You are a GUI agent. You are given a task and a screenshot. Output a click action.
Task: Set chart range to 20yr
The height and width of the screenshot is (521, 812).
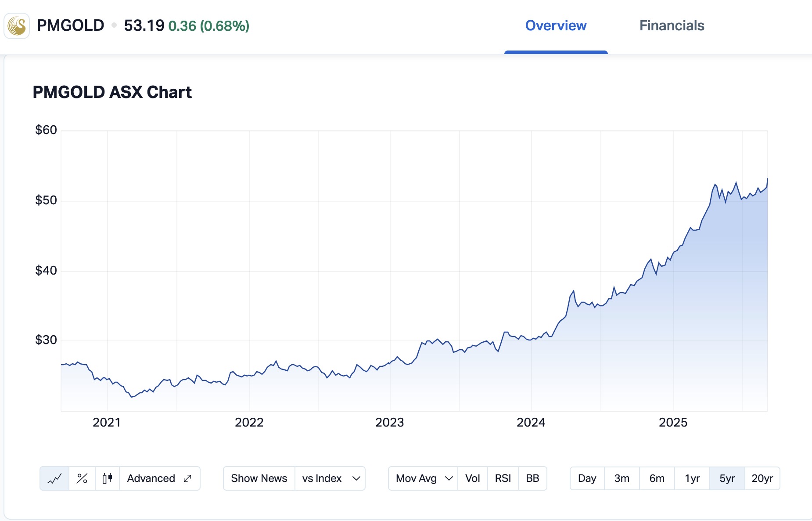pos(762,478)
